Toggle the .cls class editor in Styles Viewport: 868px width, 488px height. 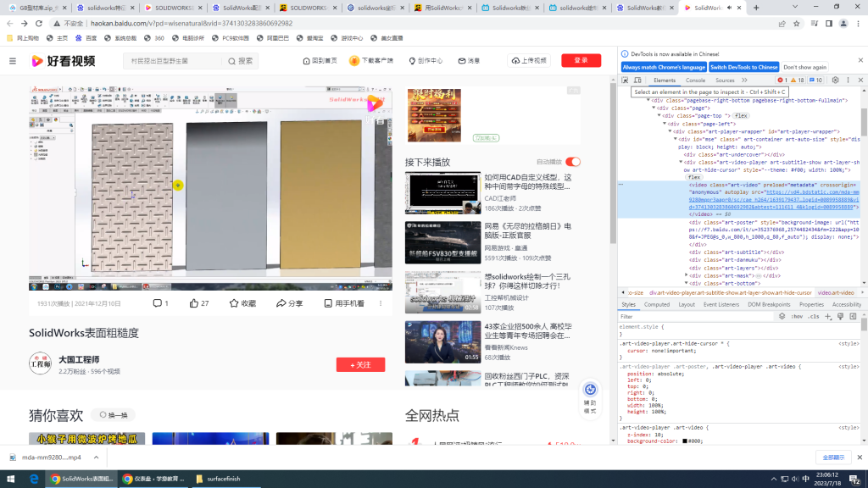(814, 316)
